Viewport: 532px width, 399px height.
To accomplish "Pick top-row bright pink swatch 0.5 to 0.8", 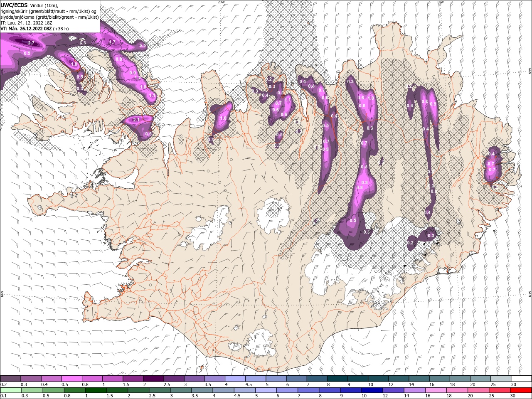I will click(x=71, y=379).
